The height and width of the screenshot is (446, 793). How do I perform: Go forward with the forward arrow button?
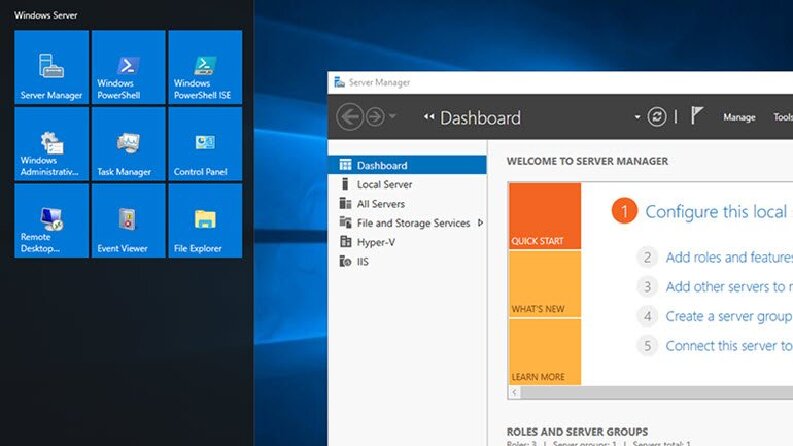tap(375, 117)
